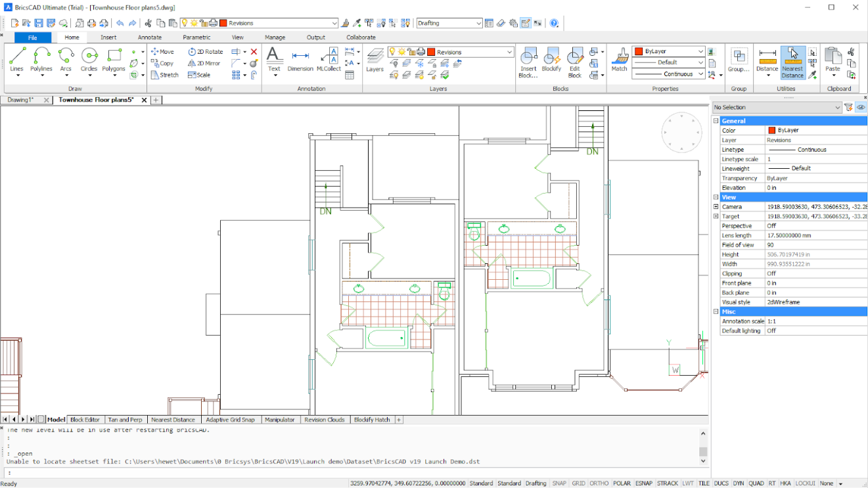Toggle ORTHO mode in status bar
The image size is (868, 488).
tap(599, 483)
